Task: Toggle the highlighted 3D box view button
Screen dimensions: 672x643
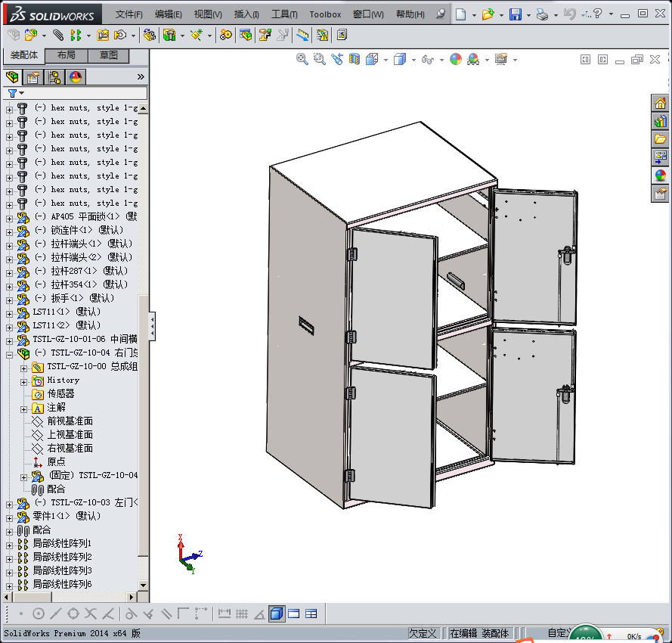Action: [277, 613]
